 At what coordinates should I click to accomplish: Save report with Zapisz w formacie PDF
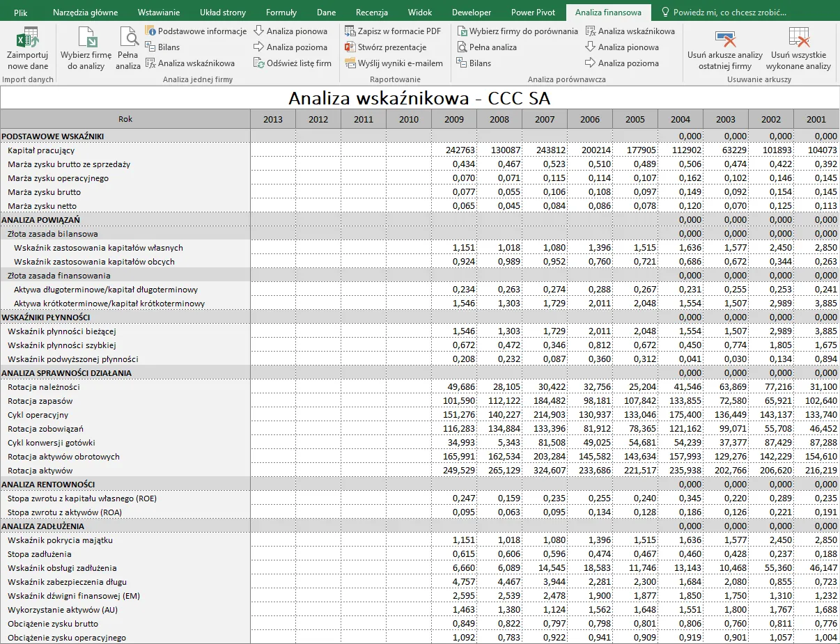pyautogui.click(x=349, y=31)
